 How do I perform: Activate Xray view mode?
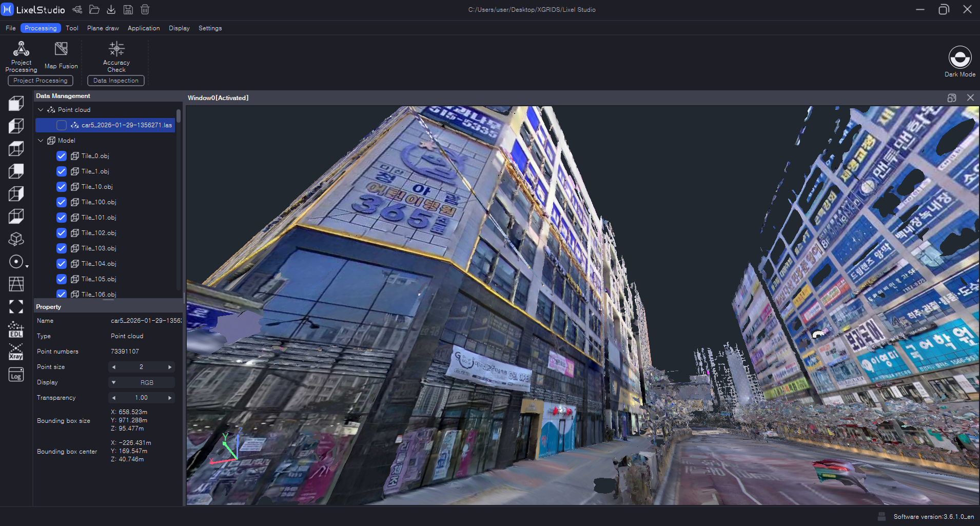click(x=16, y=353)
